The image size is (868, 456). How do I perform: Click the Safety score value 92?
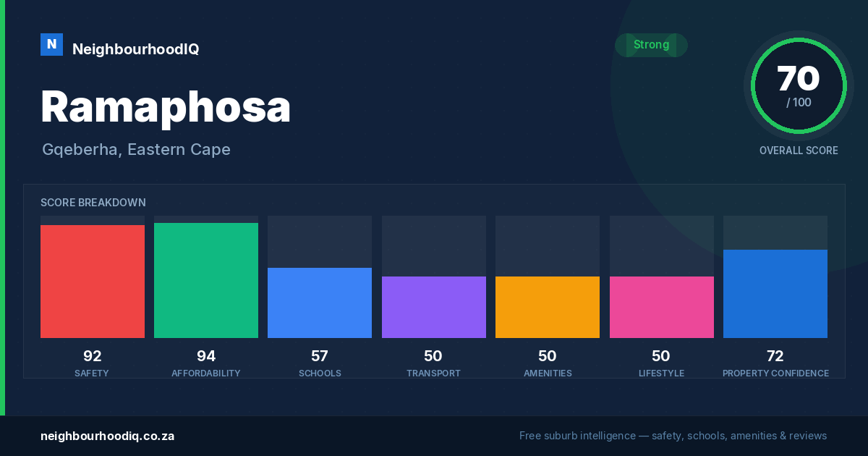pos(93,356)
